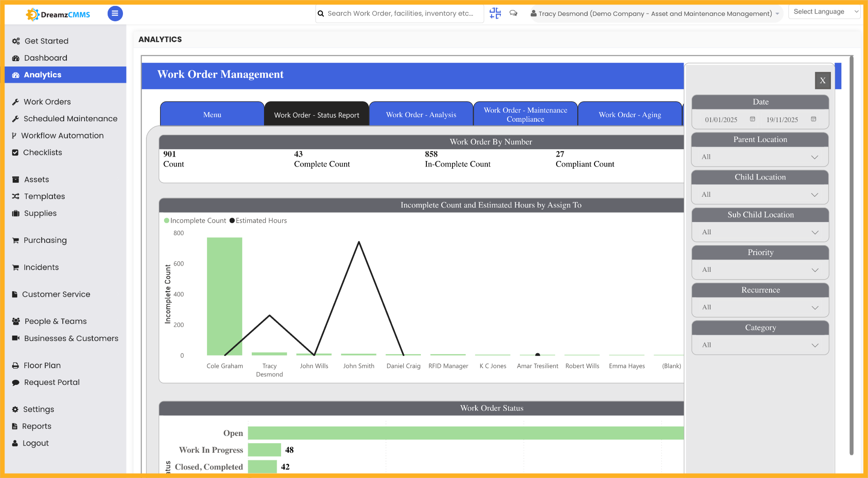This screenshot has height=478, width=868.
Task: Click the Supplies suitcase icon
Action: point(16,213)
